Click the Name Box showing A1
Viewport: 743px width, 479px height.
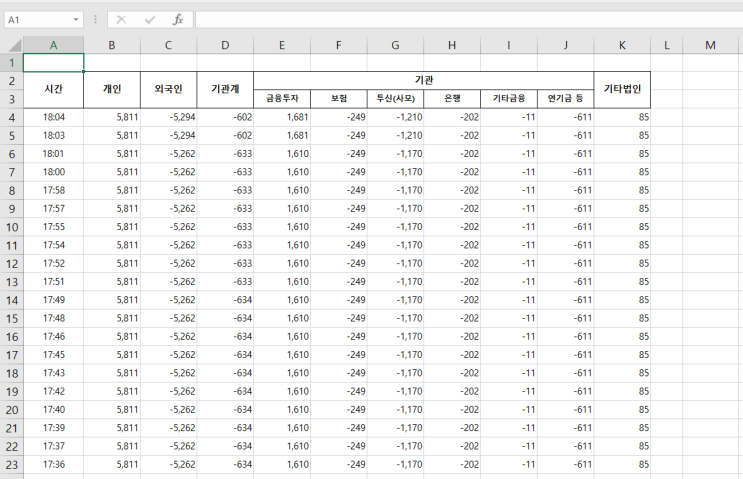tap(44, 19)
